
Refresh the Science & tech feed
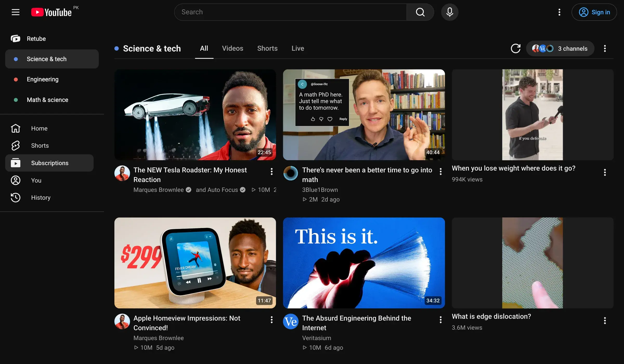(x=516, y=49)
